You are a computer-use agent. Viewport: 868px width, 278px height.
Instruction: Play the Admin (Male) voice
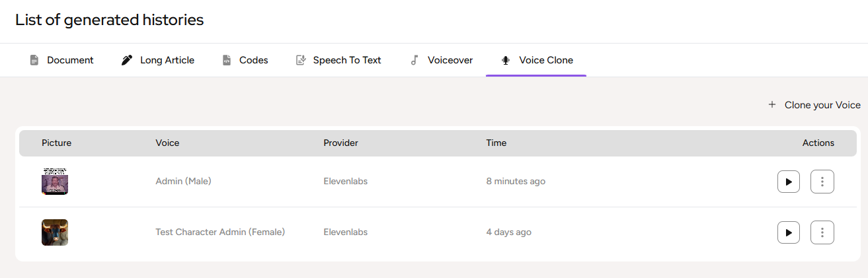(789, 182)
